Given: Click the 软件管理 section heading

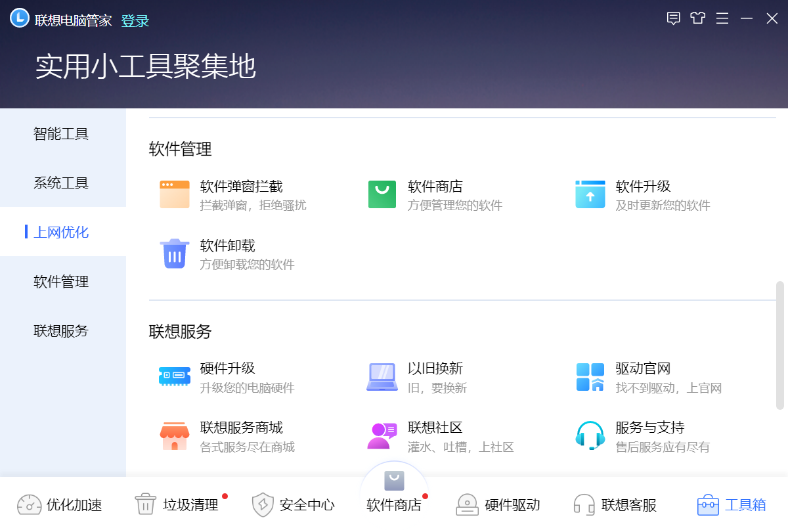Looking at the screenshot, I should pos(181,149).
